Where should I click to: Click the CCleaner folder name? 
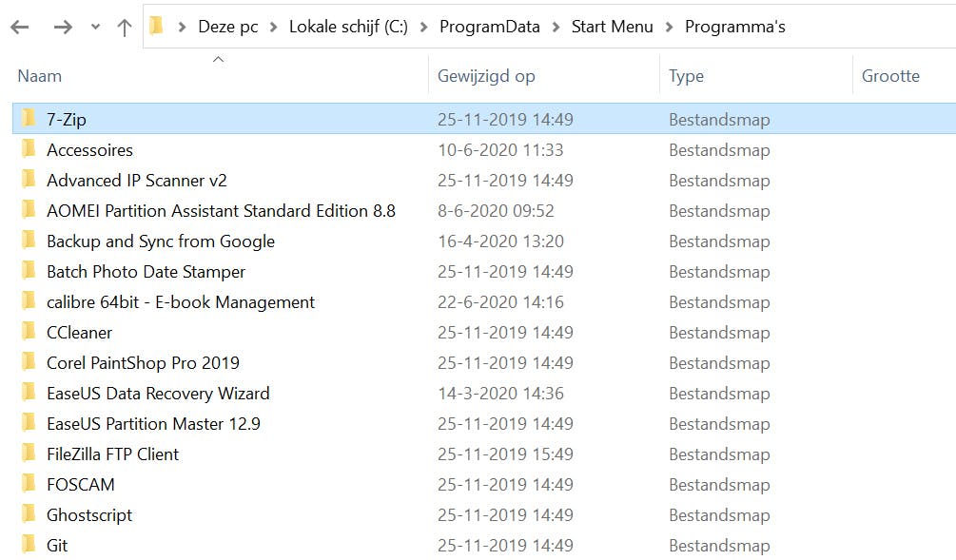click(80, 333)
